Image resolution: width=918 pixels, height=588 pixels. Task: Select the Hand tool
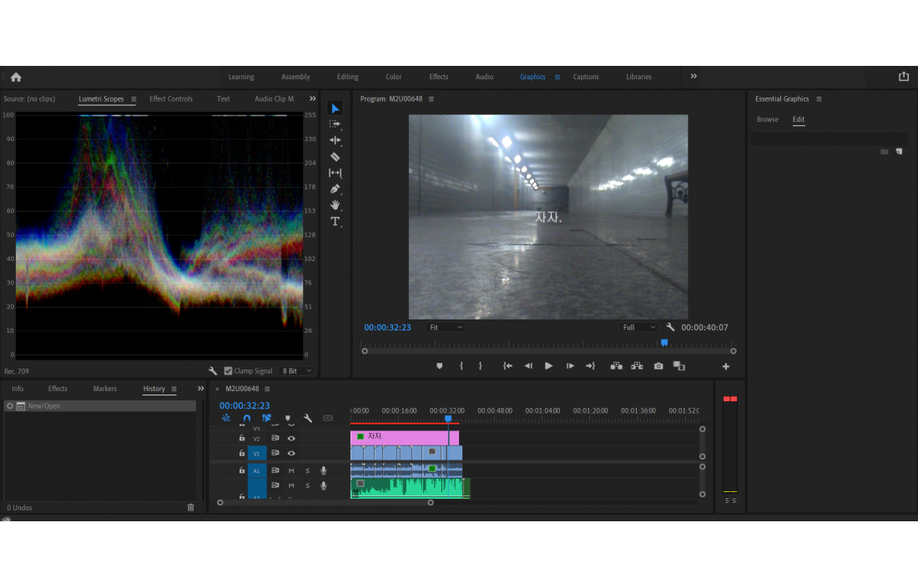(x=335, y=205)
